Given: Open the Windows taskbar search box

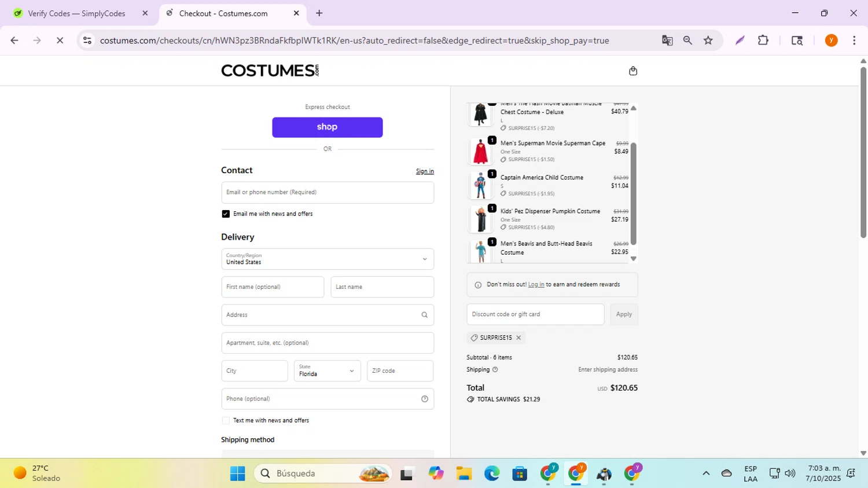Looking at the screenshot, I should coord(323,474).
